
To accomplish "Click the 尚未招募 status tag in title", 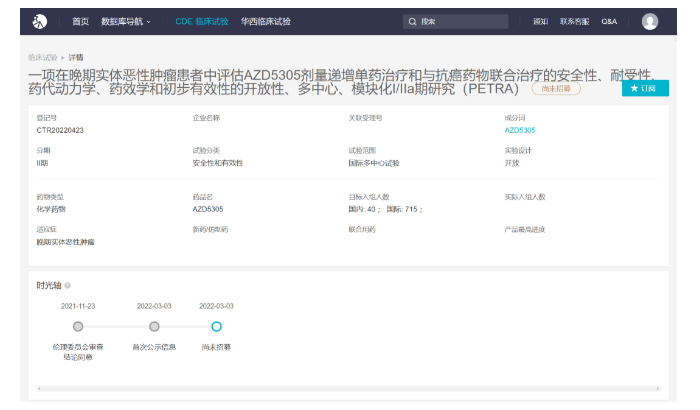I will point(555,88).
